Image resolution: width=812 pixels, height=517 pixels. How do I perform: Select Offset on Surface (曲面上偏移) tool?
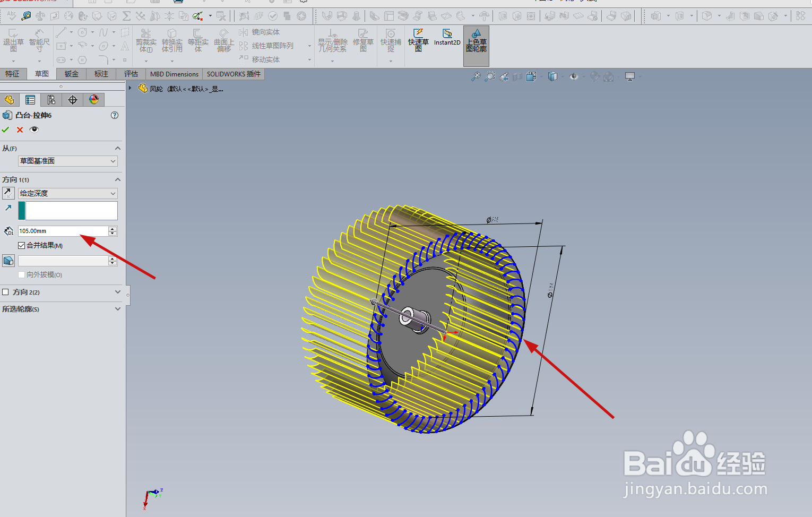click(224, 40)
